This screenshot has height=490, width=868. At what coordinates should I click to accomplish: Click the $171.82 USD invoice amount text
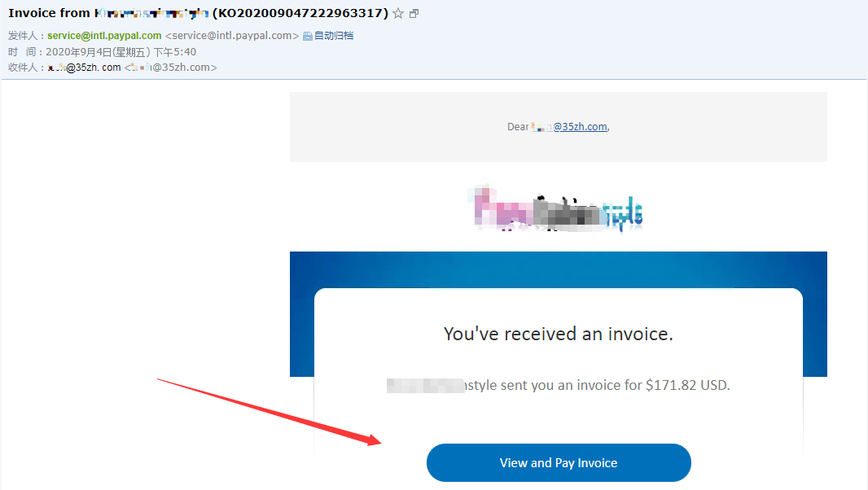(x=687, y=385)
